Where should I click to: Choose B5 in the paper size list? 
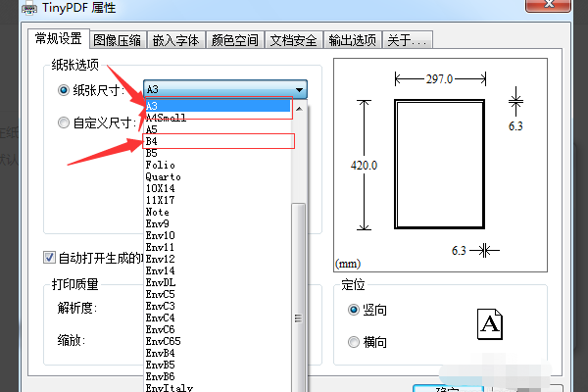tap(218, 153)
